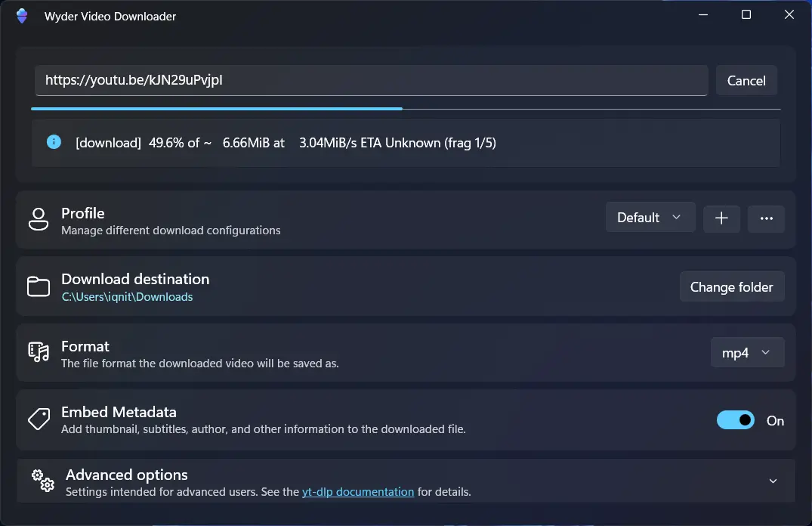Close the Wyder Video Downloader window

[789, 14]
